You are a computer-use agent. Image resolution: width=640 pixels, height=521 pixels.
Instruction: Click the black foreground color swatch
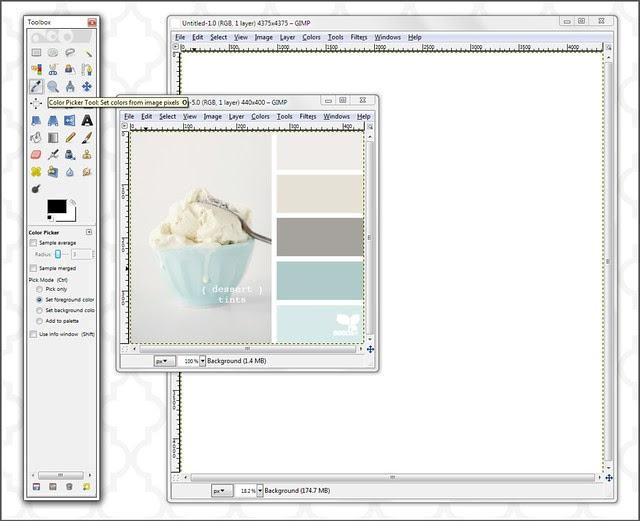[x=57, y=208]
